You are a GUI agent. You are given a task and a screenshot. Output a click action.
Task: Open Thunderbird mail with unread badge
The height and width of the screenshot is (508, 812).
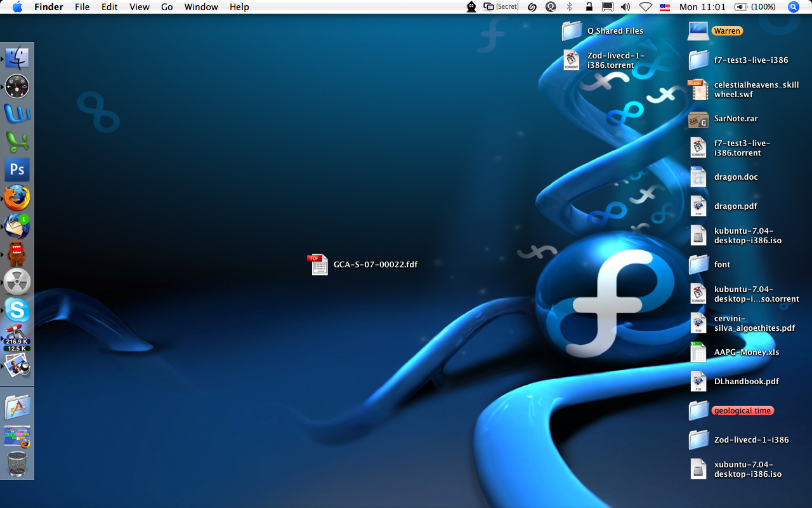coord(17,226)
